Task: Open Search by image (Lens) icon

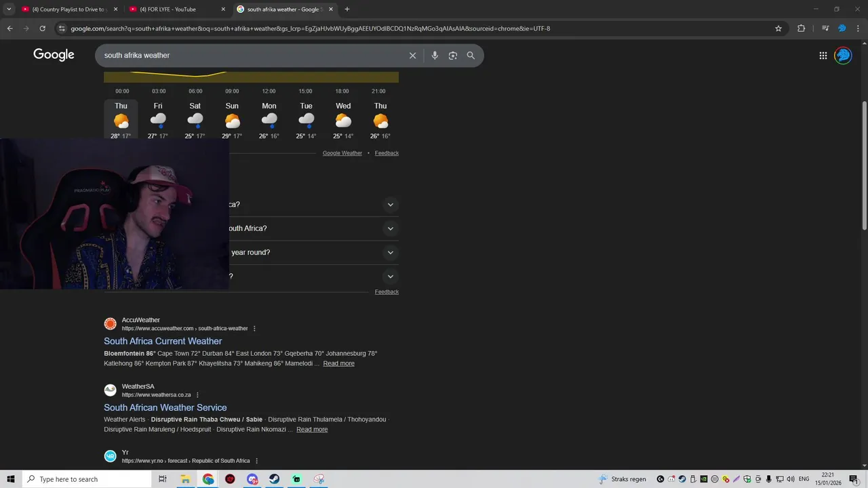Action: [x=453, y=56]
